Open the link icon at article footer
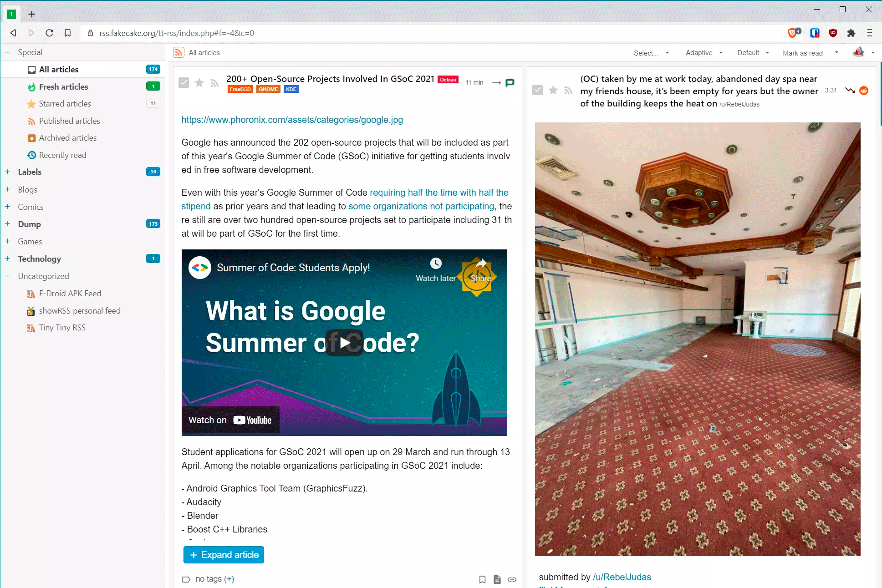The width and height of the screenshot is (882, 588). [x=512, y=579]
